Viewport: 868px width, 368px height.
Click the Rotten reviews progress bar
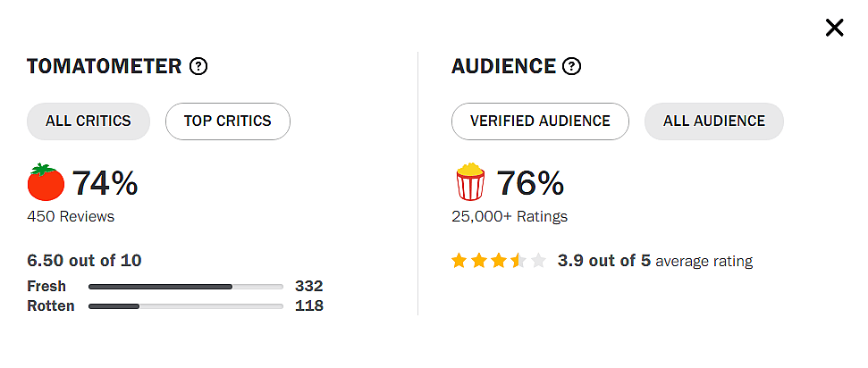coord(185,306)
